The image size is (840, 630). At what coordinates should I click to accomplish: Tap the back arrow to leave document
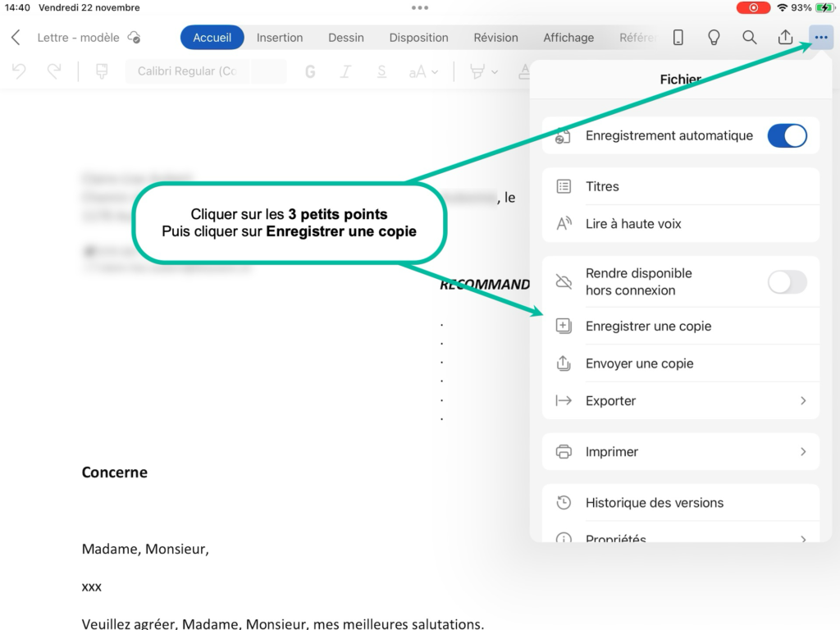[16, 38]
